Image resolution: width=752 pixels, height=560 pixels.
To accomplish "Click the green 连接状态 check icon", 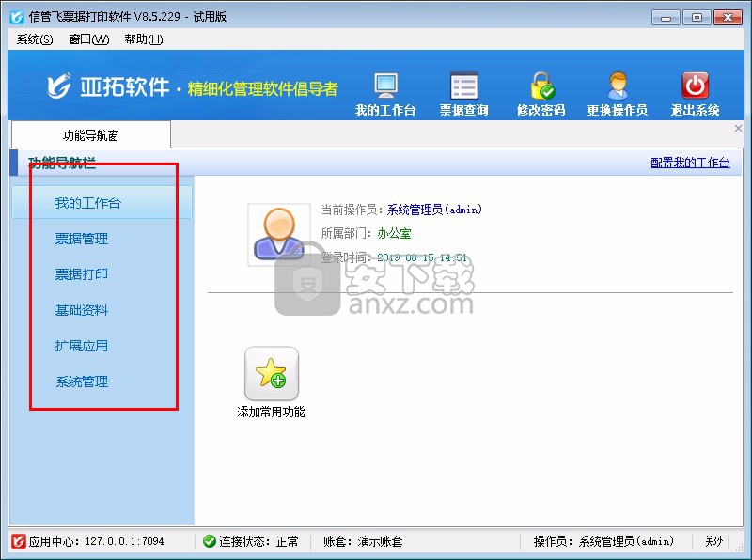I will click(209, 541).
